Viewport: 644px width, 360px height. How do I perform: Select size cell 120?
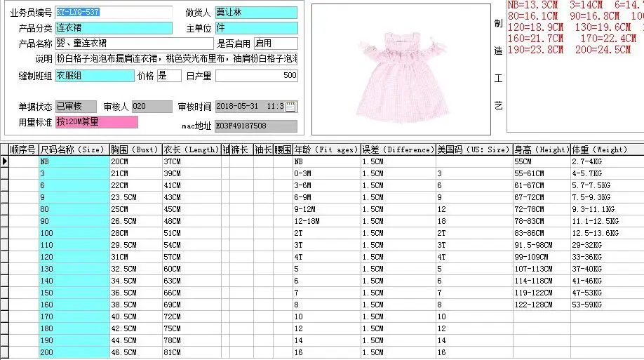pos(74,257)
